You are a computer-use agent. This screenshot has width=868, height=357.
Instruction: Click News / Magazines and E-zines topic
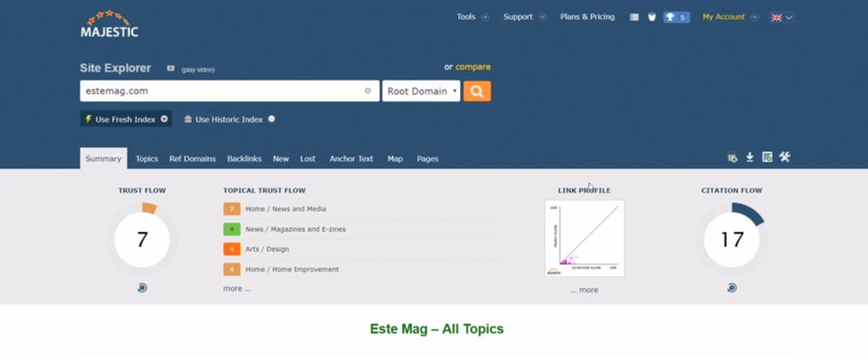tap(296, 229)
